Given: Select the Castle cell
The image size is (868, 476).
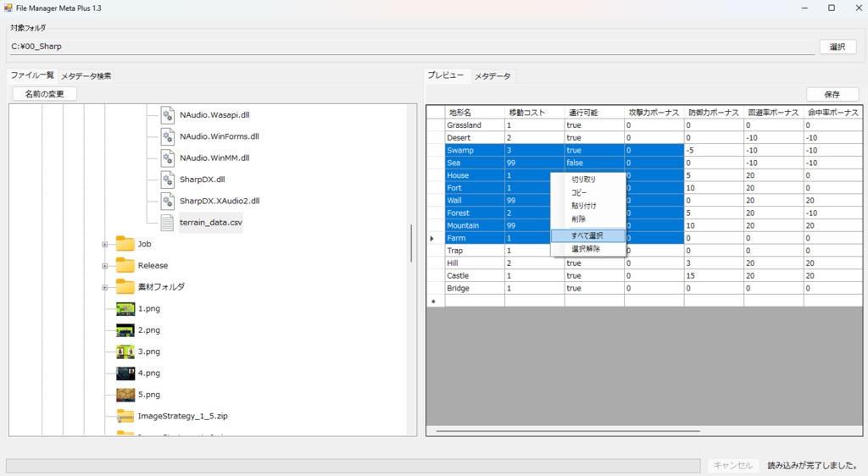Looking at the screenshot, I should pos(475,276).
